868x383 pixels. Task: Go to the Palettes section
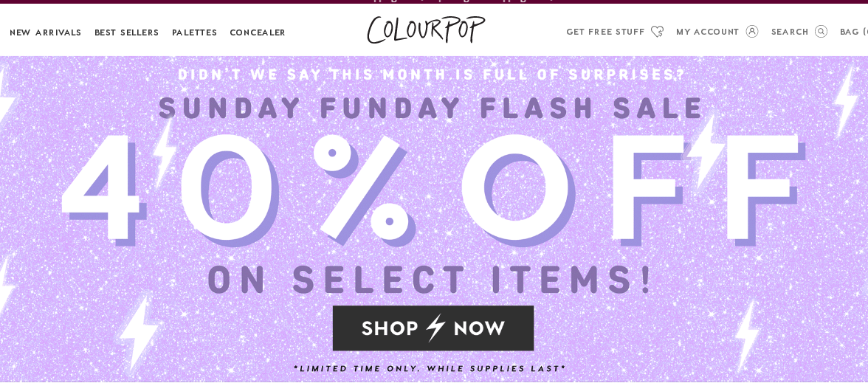(194, 32)
